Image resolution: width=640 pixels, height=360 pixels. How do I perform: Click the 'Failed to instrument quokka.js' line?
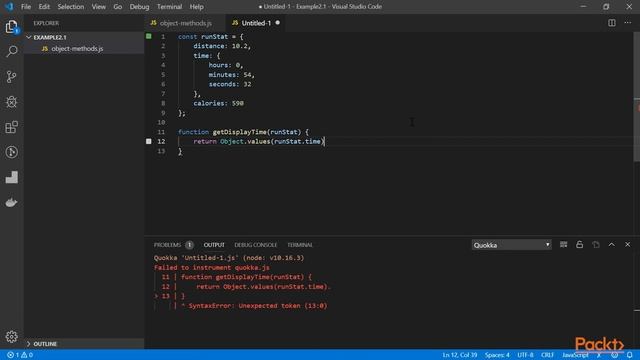(x=211, y=268)
